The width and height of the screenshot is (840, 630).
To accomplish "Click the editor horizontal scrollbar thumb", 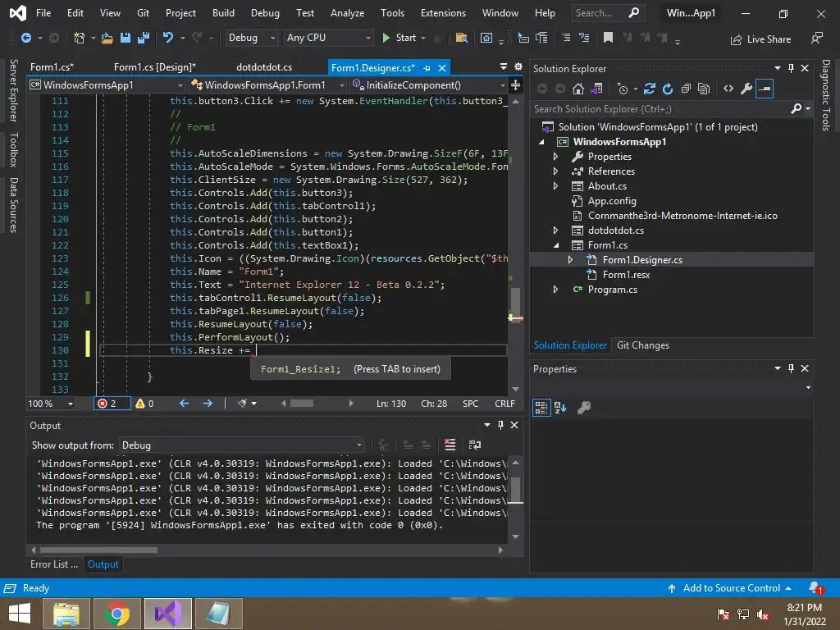I will (x=301, y=403).
